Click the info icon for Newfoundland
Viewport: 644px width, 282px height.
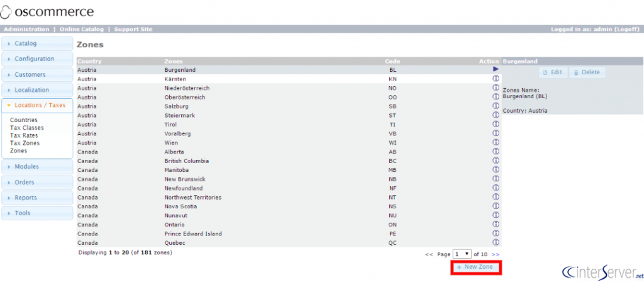tap(496, 188)
